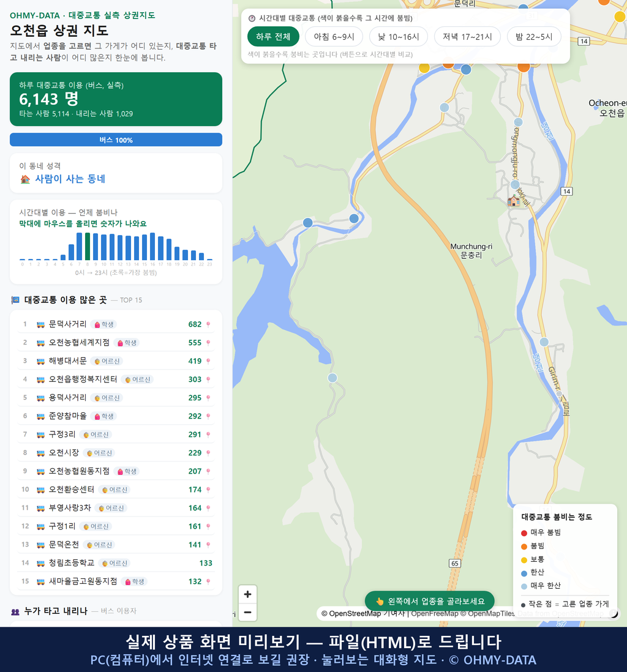Click the bus icon beside 문덕사거리
The width and height of the screenshot is (627, 672).
(41, 325)
